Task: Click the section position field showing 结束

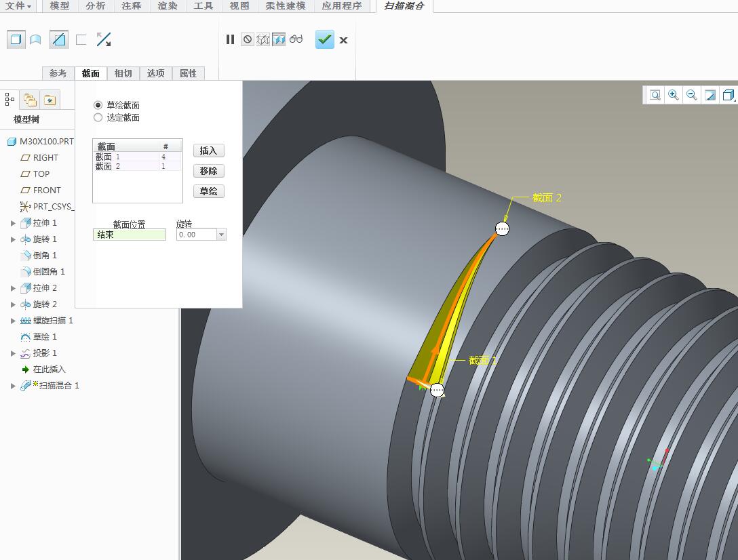Action: point(130,235)
